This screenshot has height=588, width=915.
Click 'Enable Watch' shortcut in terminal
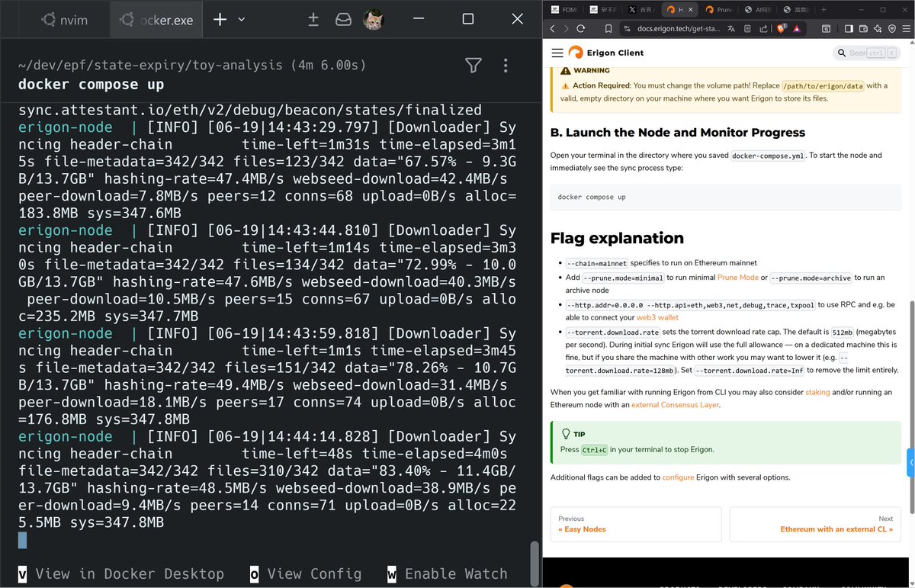click(x=447, y=574)
